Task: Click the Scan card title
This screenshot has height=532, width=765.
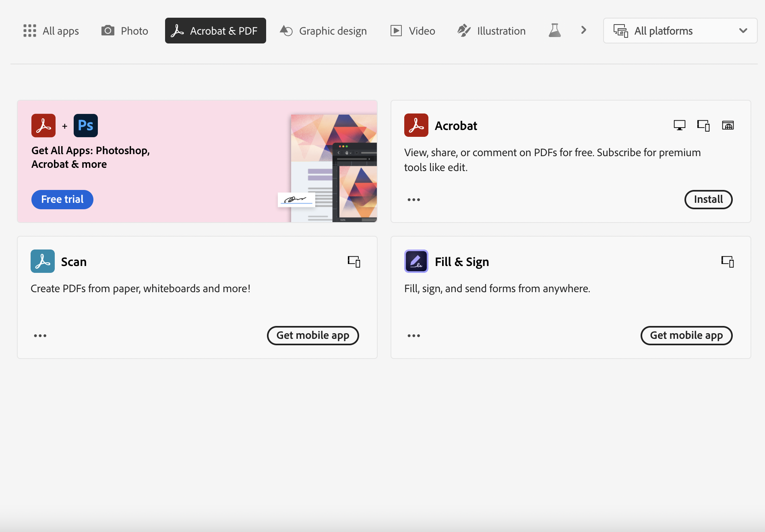Action: click(x=74, y=262)
